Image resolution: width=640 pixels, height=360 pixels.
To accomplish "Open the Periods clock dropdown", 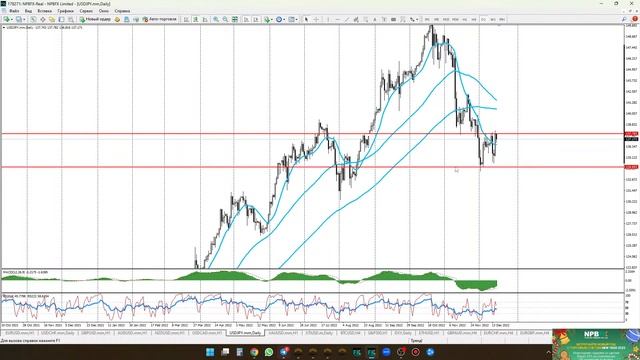I will click(x=280, y=19).
